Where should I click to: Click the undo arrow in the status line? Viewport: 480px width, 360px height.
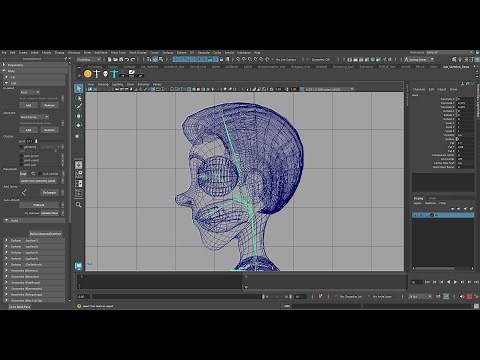pos(127,59)
